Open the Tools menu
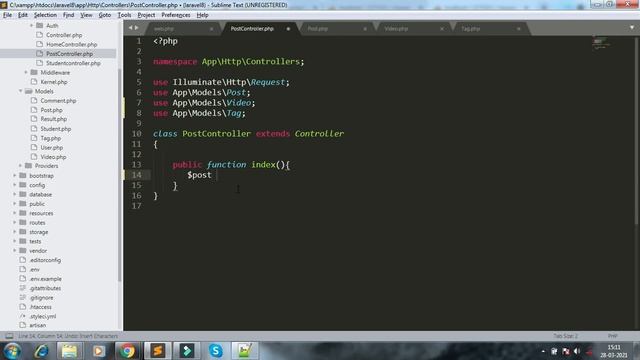Viewport: 640px width, 360px height. [x=124, y=15]
